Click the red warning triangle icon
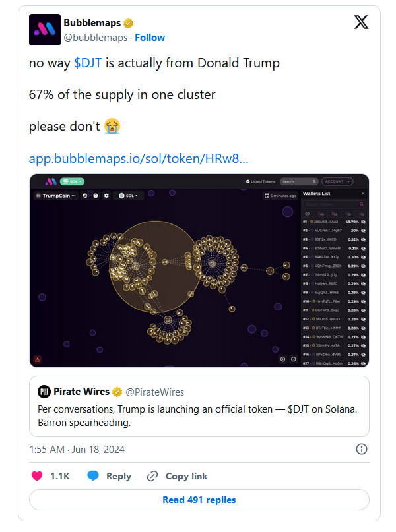Viewport: 396px width, 532px height. click(x=38, y=359)
